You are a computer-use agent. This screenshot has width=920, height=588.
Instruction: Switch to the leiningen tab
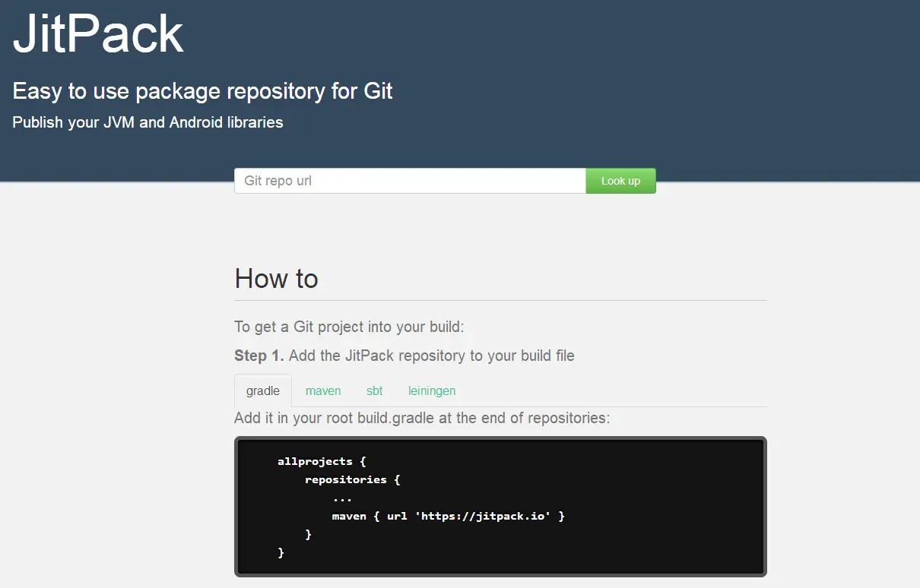click(432, 390)
